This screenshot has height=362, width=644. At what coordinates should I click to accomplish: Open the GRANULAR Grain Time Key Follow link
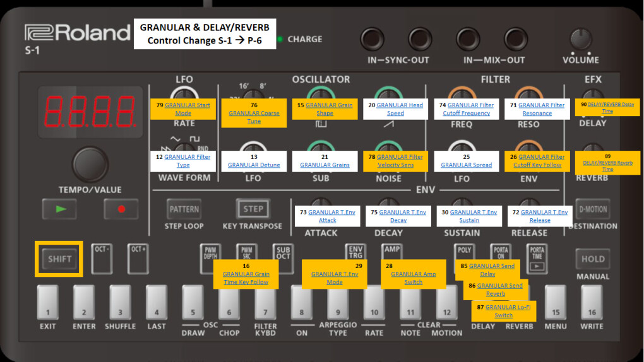coord(246,278)
